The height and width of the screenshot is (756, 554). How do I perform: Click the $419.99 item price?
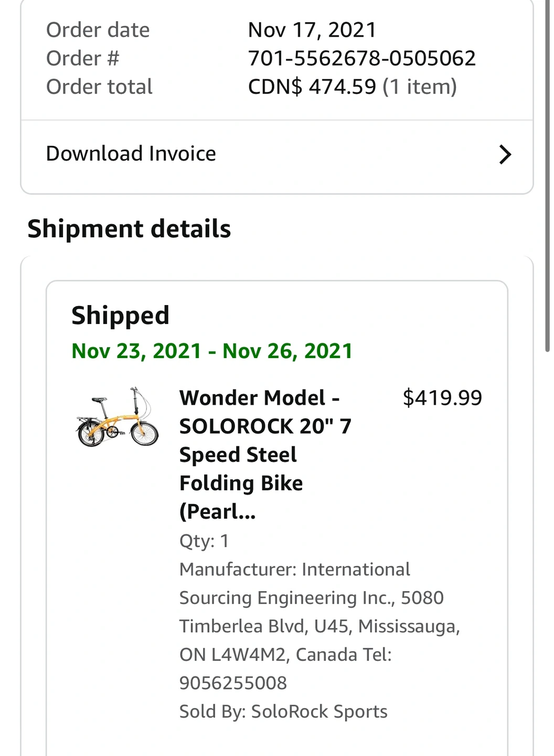pos(442,398)
